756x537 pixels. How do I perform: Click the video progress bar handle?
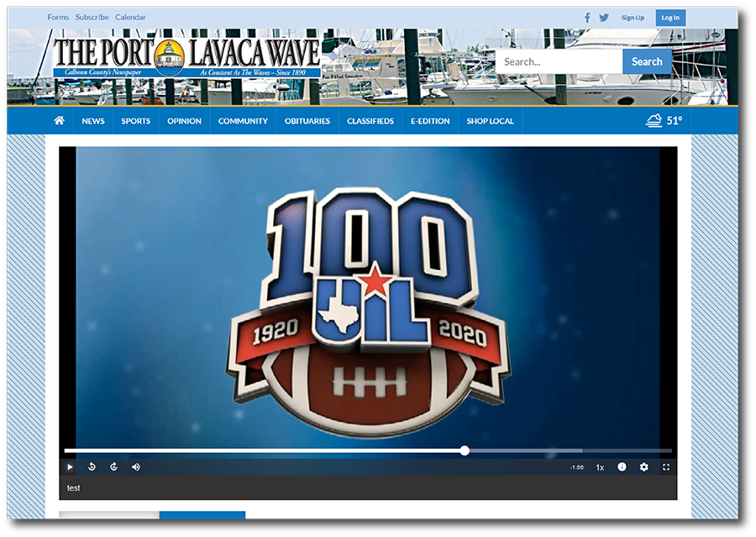pos(465,450)
